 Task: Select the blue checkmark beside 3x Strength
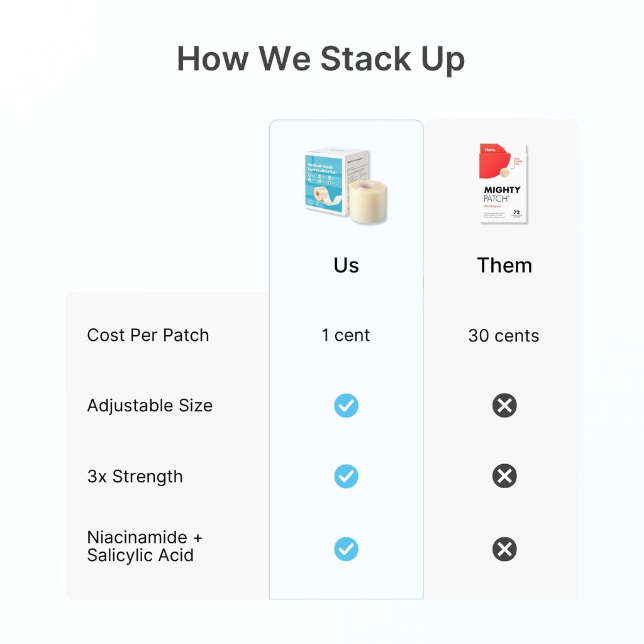346,476
